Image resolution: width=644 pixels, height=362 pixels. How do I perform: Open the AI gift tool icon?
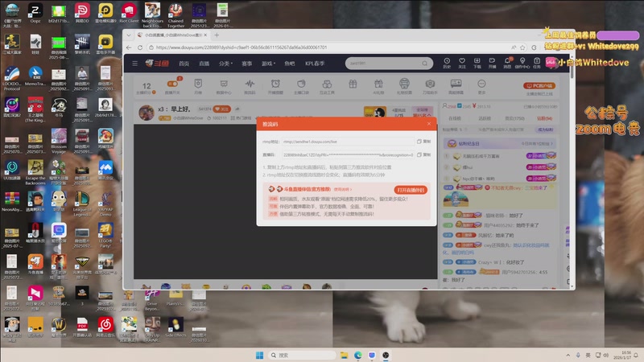pyautogui.click(x=378, y=87)
